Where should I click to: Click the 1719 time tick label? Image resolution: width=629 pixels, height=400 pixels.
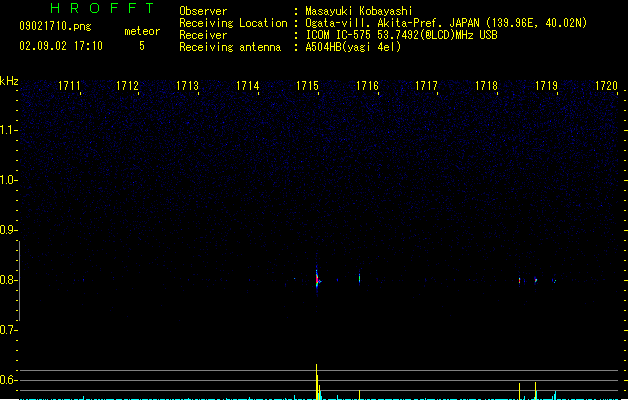click(x=546, y=86)
